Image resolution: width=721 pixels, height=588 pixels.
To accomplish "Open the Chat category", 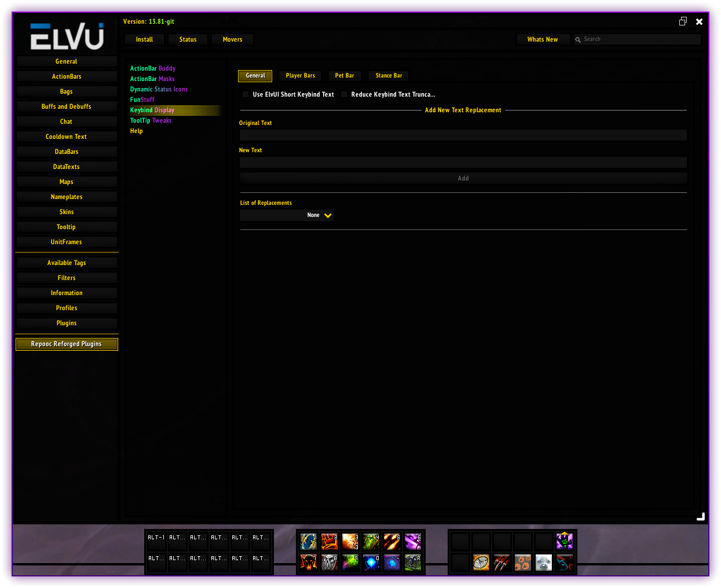I will click(x=67, y=122).
